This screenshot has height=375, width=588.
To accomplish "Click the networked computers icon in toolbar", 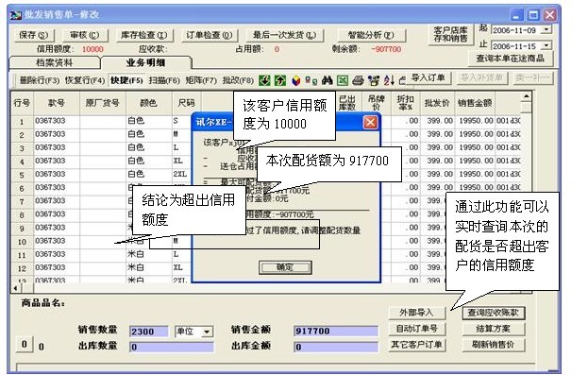I will click(x=311, y=80).
